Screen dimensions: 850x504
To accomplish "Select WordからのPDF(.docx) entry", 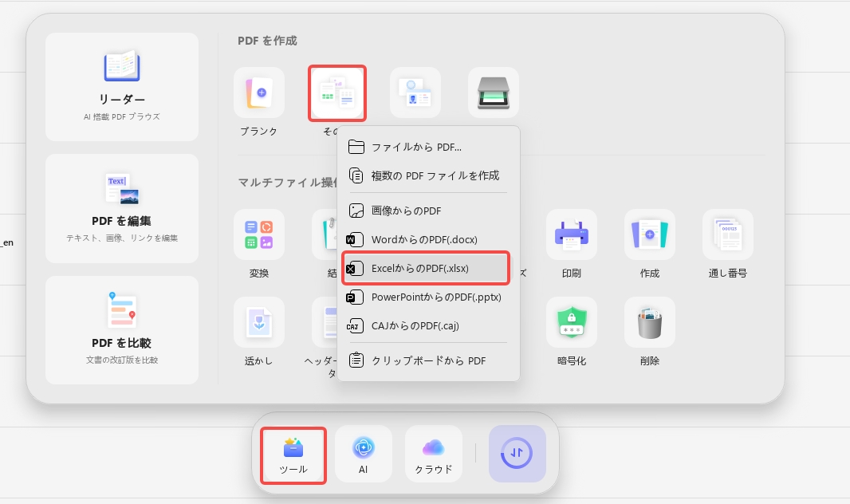I will pyautogui.click(x=428, y=239).
